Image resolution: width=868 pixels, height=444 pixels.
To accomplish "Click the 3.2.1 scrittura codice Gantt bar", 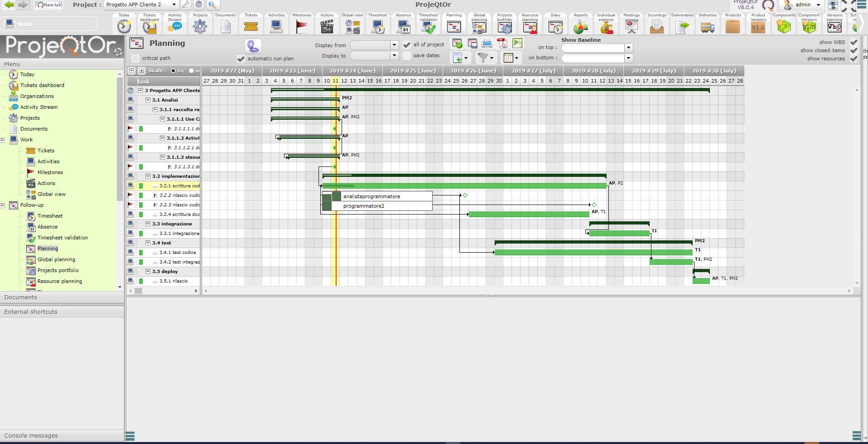I will (464, 185).
